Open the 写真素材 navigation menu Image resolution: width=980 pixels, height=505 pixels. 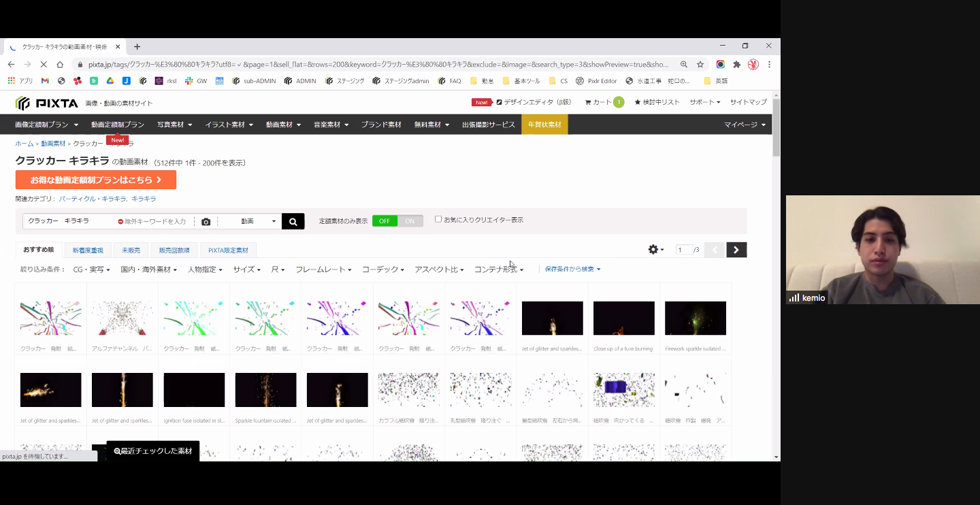(174, 125)
